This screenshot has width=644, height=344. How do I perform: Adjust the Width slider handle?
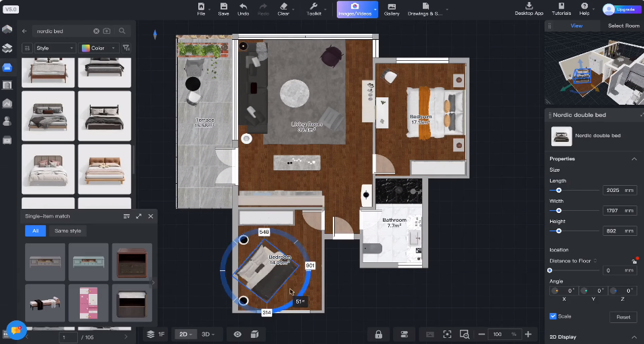coord(559,211)
